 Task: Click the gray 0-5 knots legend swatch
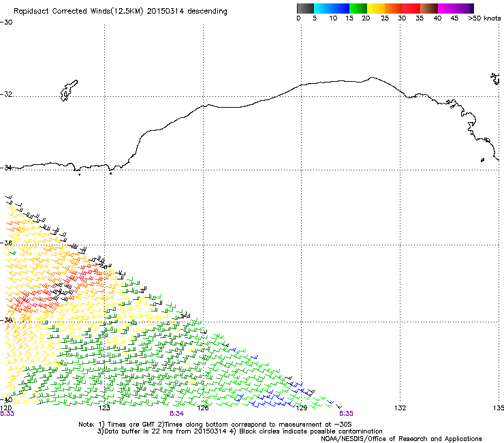[x=305, y=8]
